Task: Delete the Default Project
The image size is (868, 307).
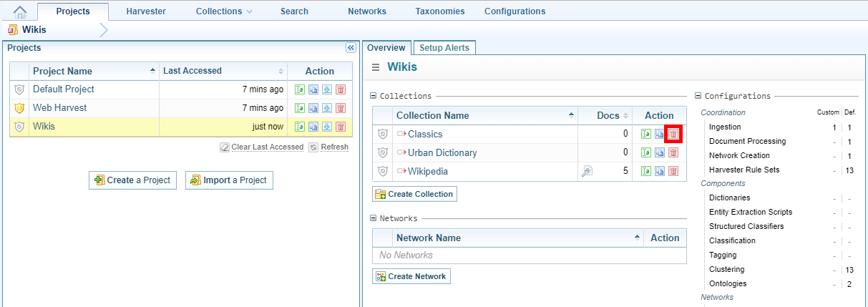Action: pyautogui.click(x=341, y=89)
